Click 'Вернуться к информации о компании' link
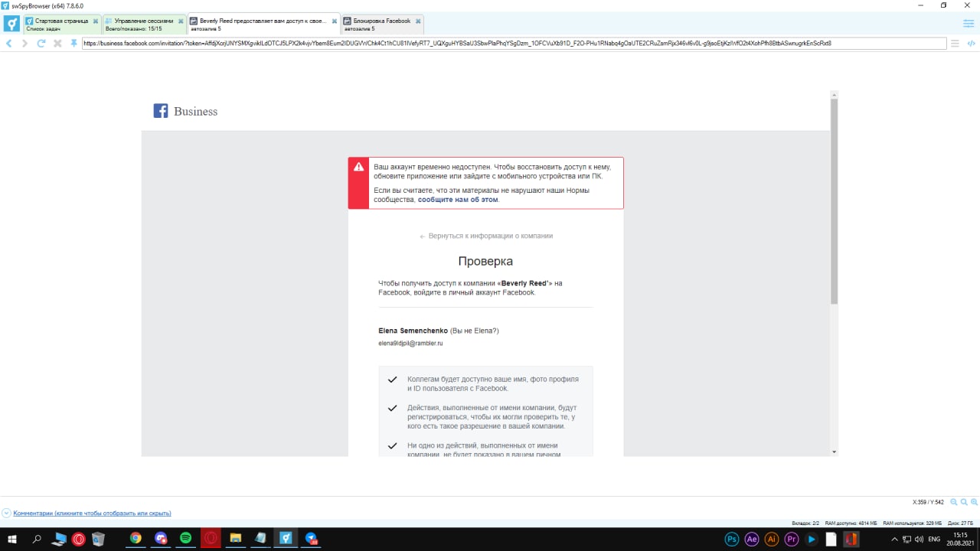 coord(486,236)
